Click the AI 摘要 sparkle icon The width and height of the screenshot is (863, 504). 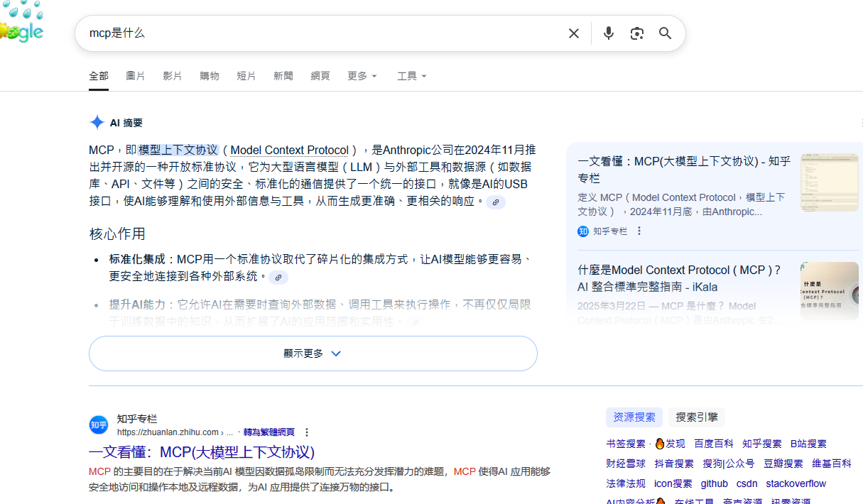[x=97, y=122]
